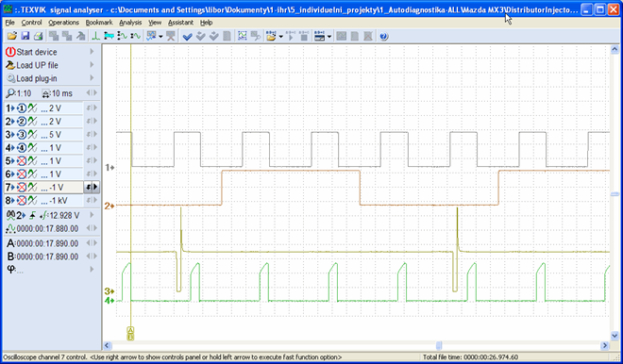Click the phi symbol in left panel
This screenshot has width=623, height=364.
[x=10, y=269]
